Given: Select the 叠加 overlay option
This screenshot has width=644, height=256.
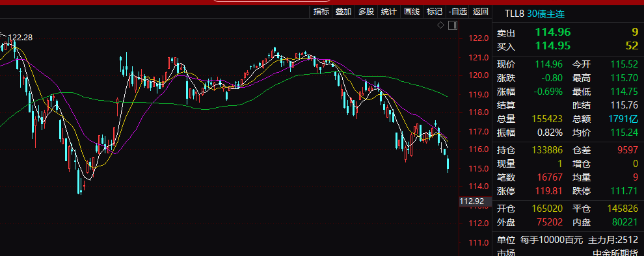Looking at the screenshot, I should (343, 12).
